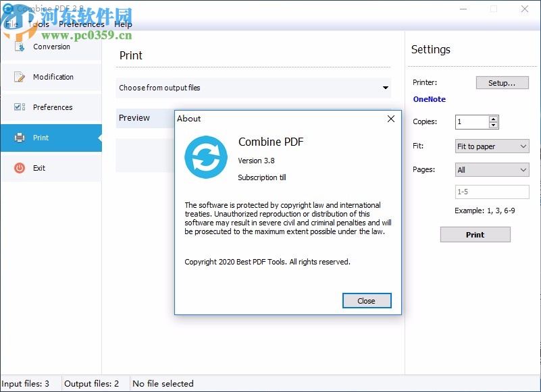
Task: Increase copies using the up stepper arrow
Action: pos(493,119)
